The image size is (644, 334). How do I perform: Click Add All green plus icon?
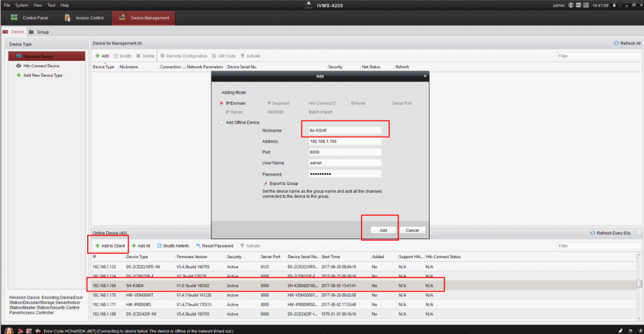click(134, 246)
